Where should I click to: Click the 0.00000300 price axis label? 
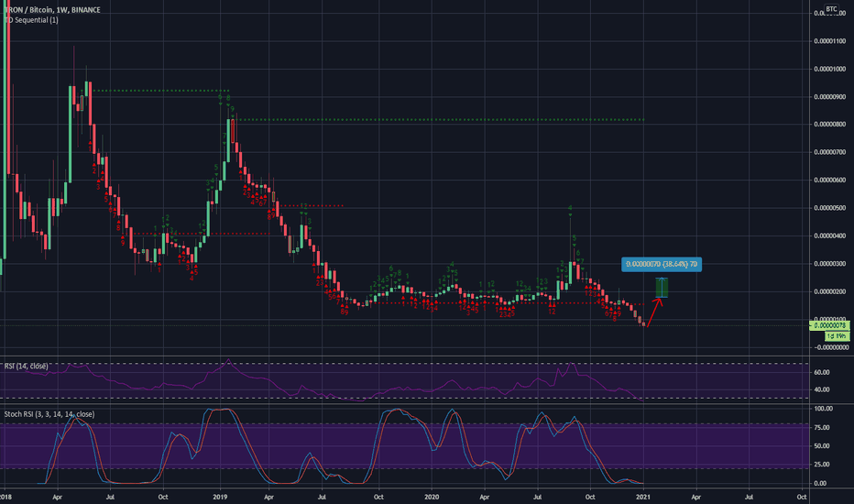click(x=830, y=264)
